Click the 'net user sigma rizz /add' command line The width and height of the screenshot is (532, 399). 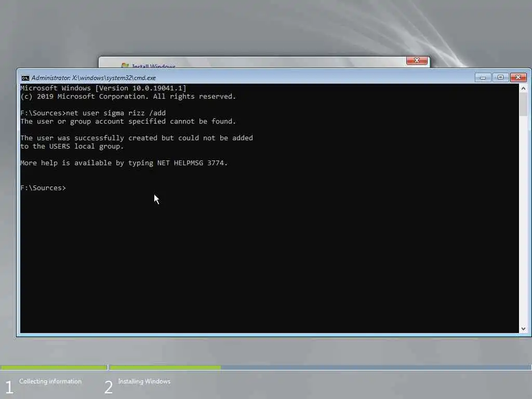93,113
